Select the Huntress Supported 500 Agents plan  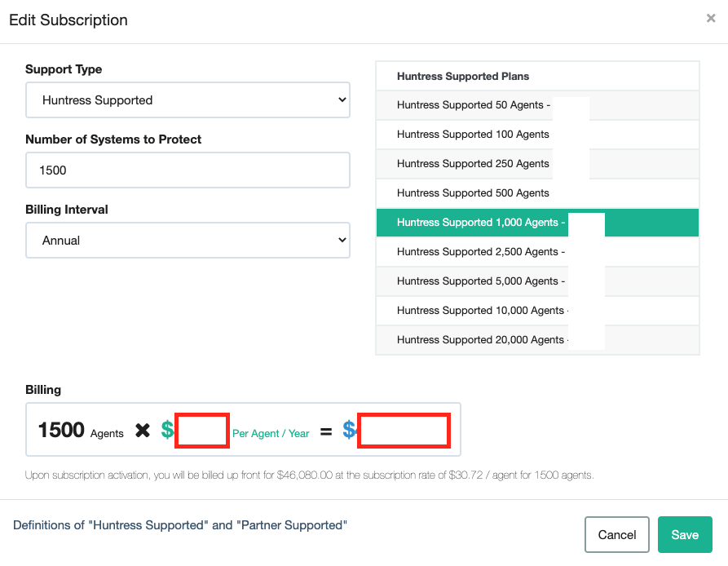pyautogui.click(x=537, y=193)
